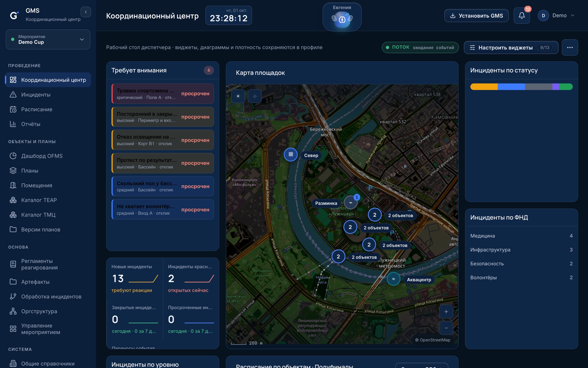The image size is (588, 368).
Task: Click the map recenter crosshair icon
Action: point(255,96)
